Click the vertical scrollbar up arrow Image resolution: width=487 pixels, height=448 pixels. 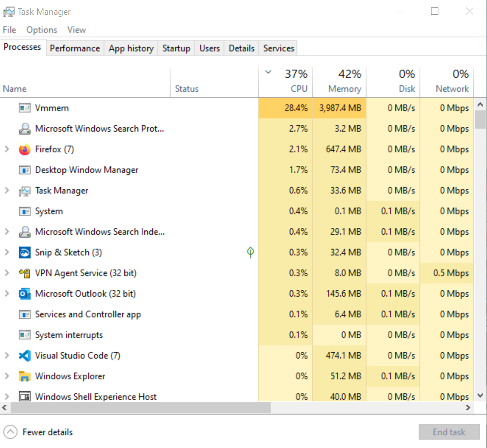click(x=480, y=105)
